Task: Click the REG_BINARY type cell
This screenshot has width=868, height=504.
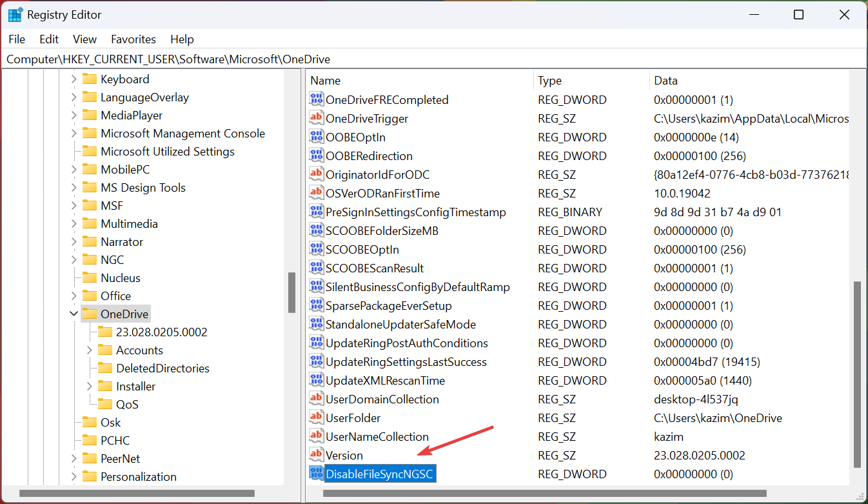Action: [570, 212]
